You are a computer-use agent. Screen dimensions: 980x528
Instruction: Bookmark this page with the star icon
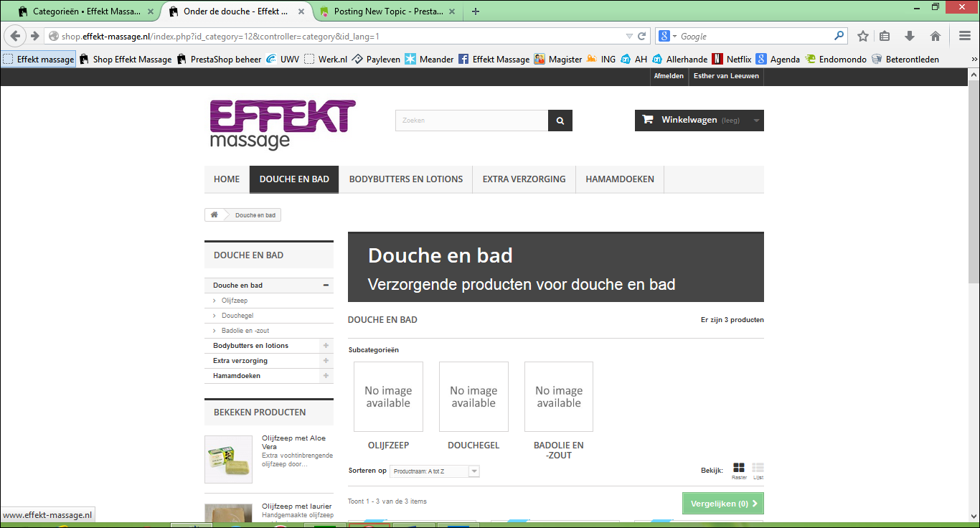(x=863, y=36)
